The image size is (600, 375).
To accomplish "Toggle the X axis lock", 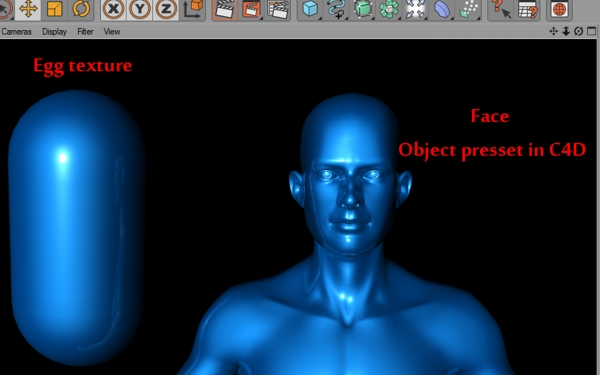I will 114,8.
